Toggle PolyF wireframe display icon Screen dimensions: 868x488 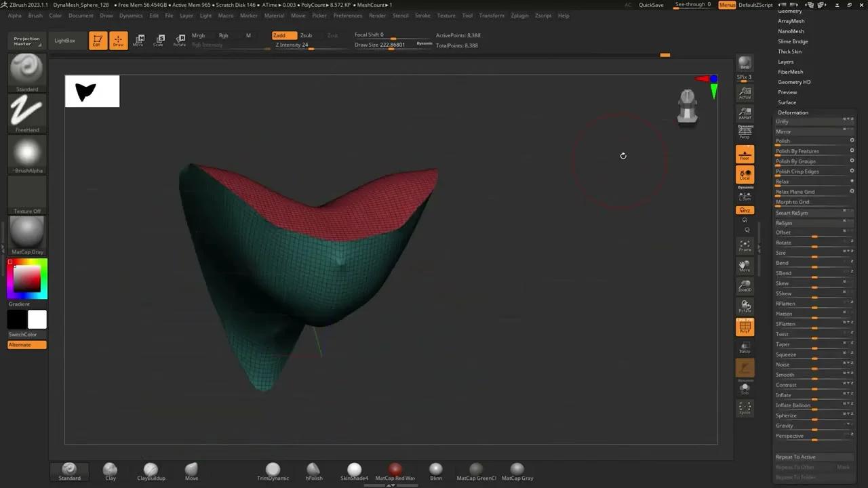pyautogui.click(x=745, y=327)
